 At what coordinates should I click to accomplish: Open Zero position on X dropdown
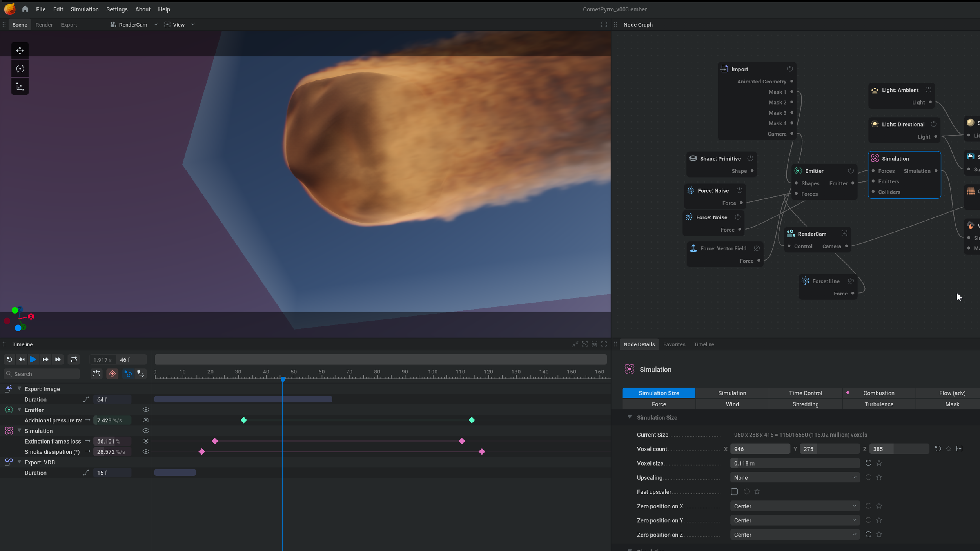pyautogui.click(x=795, y=506)
